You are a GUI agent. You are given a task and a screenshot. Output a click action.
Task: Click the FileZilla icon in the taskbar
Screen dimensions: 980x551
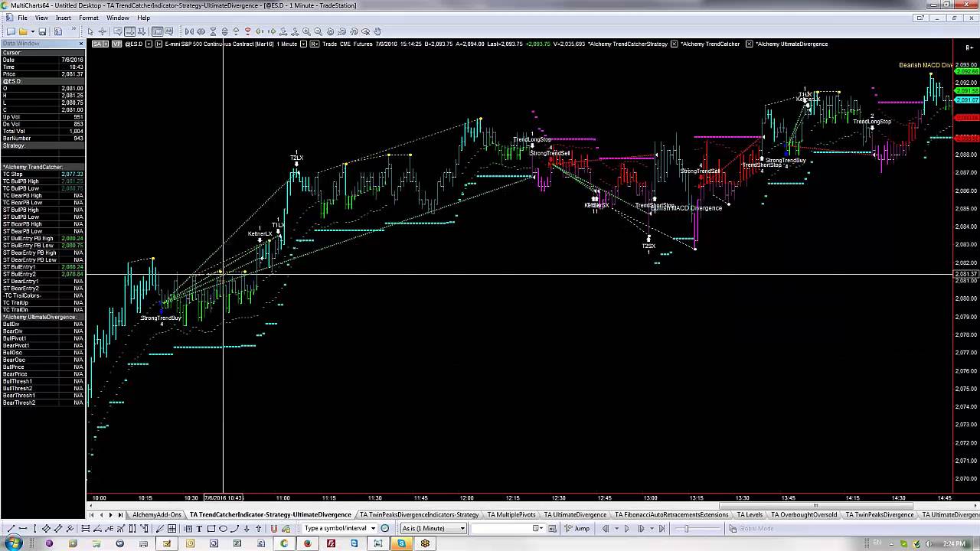click(x=332, y=543)
